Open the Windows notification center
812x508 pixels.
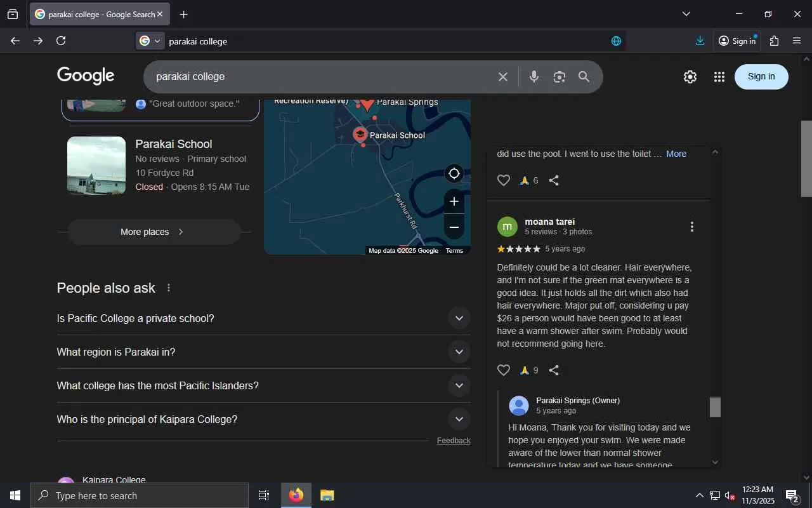[793, 495]
